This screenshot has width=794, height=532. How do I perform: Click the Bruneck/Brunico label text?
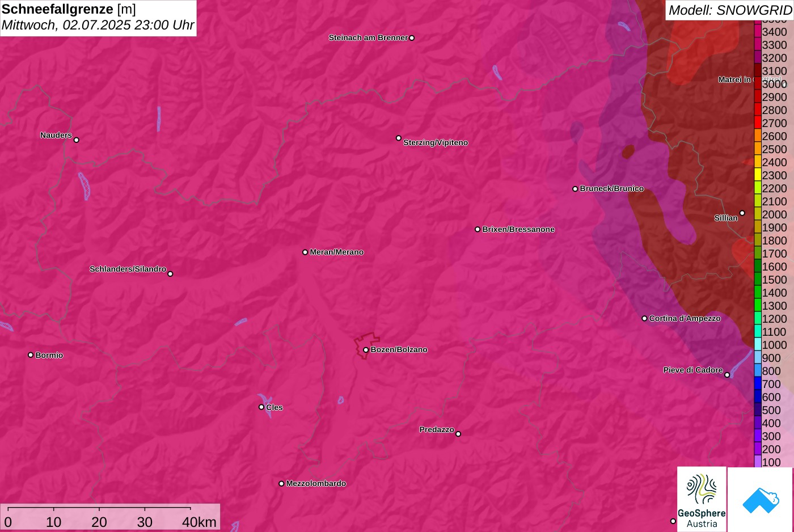click(x=612, y=189)
